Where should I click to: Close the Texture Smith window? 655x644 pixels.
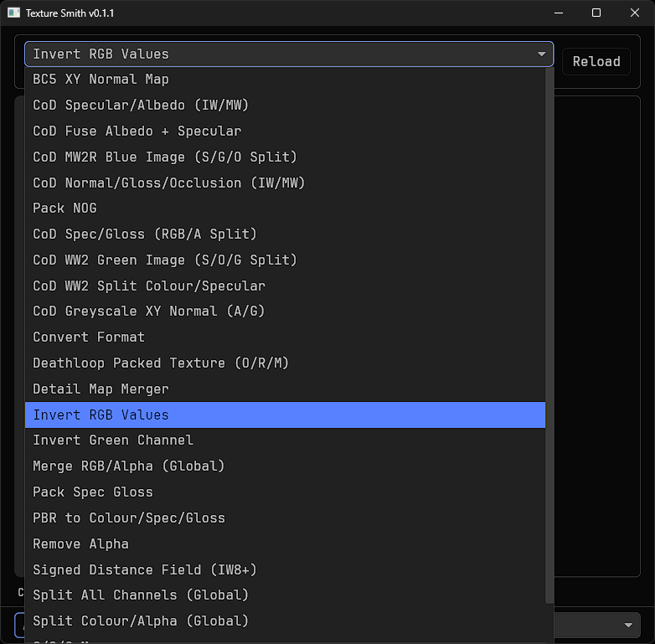pos(635,13)
